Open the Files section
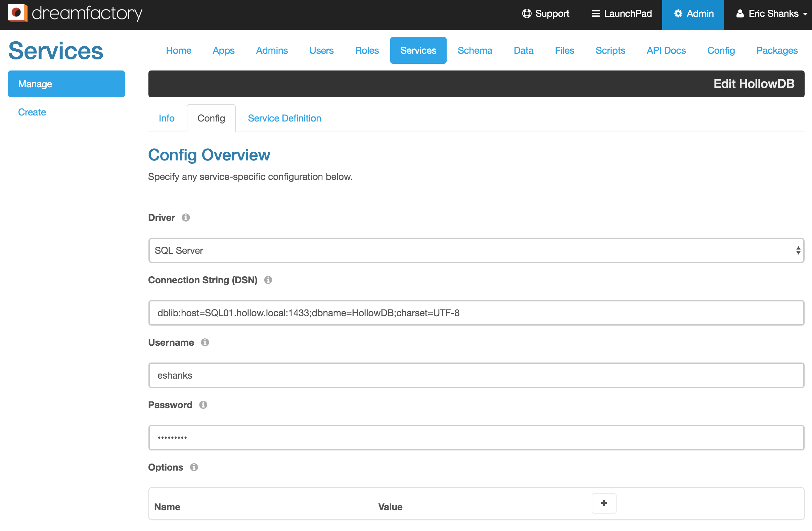Screen dimensions: 812x531 tap(564, 50)
